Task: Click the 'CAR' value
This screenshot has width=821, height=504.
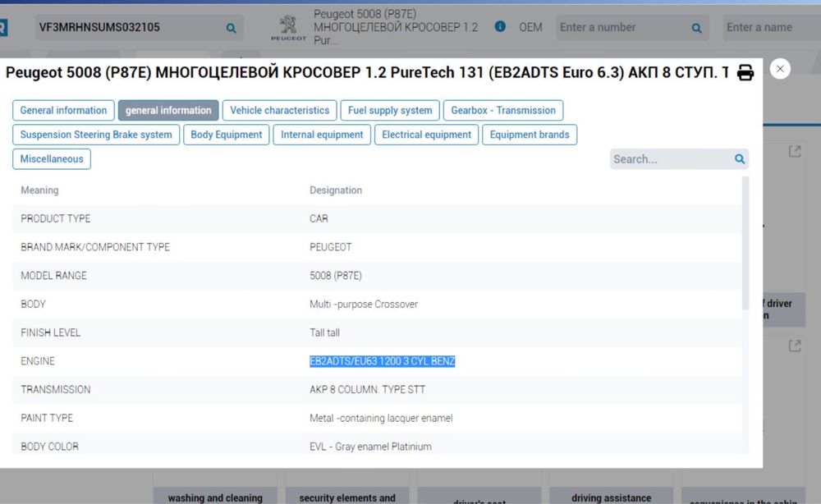Action: pyautogui.click(x=319, y=219)
